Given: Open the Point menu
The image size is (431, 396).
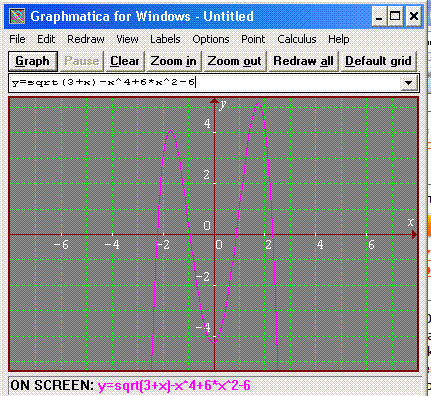Looking at the screenshot, I should point(253,39).
